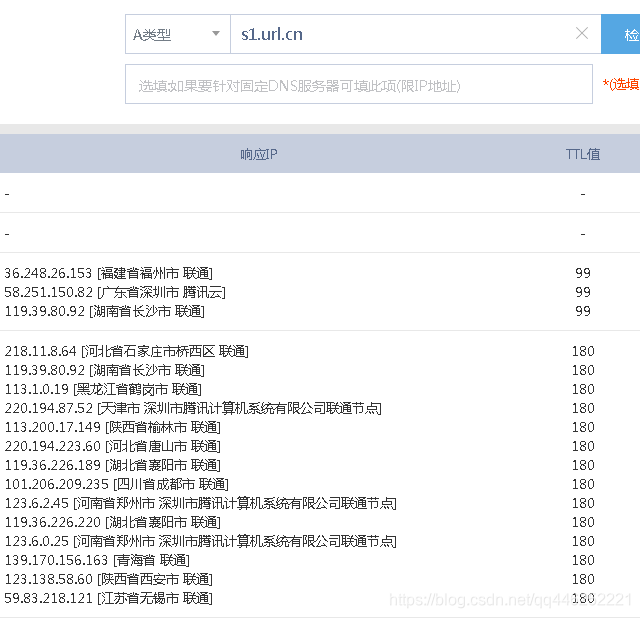This screenshot has height=618, width=640.
Task: Select the 59.83.218.121 江苏省无锡市 entry
Action: tap(108, 598)
